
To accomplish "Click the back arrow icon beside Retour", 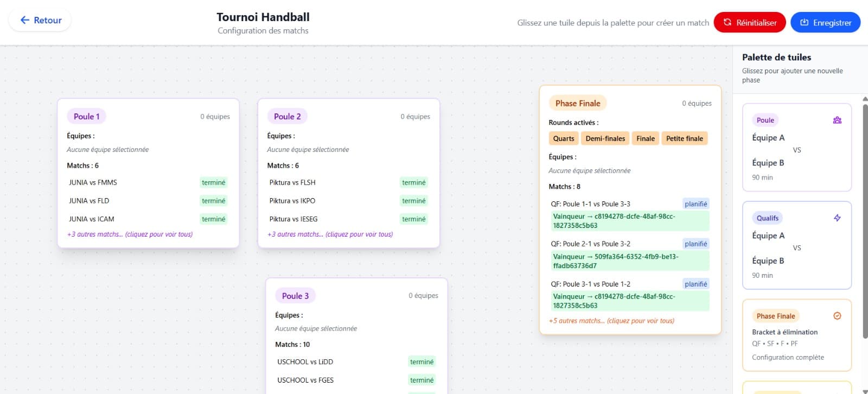I will pyautogui.click(x=24, y=20).
